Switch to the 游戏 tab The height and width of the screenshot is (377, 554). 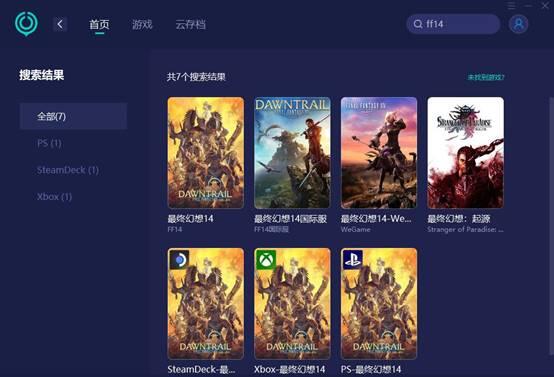(x=142, y=24)
